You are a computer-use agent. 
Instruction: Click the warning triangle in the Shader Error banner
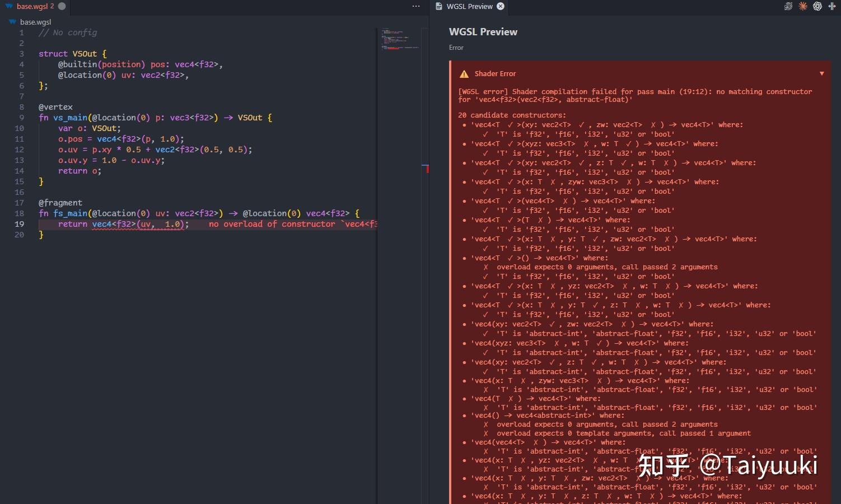pos(464,73)
